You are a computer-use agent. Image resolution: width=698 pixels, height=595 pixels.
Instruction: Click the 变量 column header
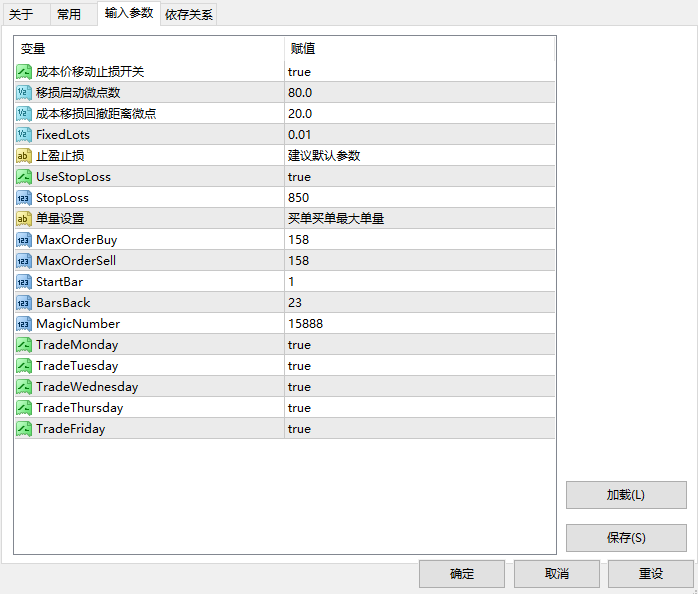(x=150, y=49)
